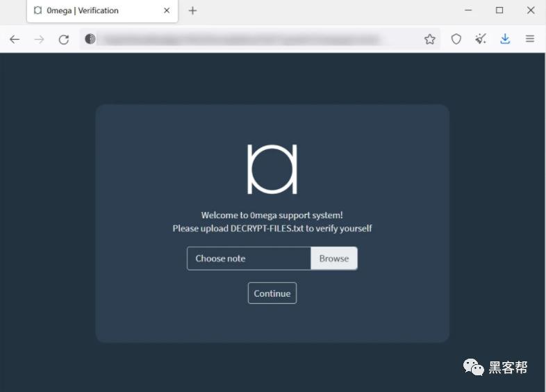The height and width of the screenshot is (392, 546).
Task: Bookmark this page with the star
Action: coord(430,39)
